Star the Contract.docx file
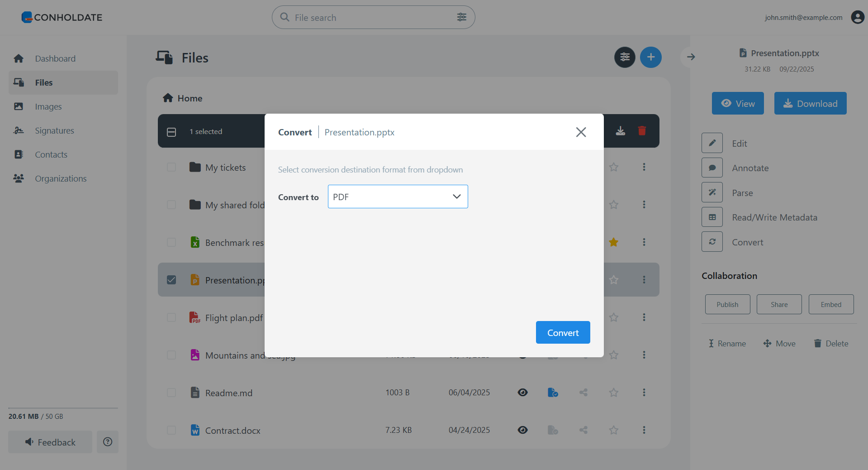 pos(613,430)
